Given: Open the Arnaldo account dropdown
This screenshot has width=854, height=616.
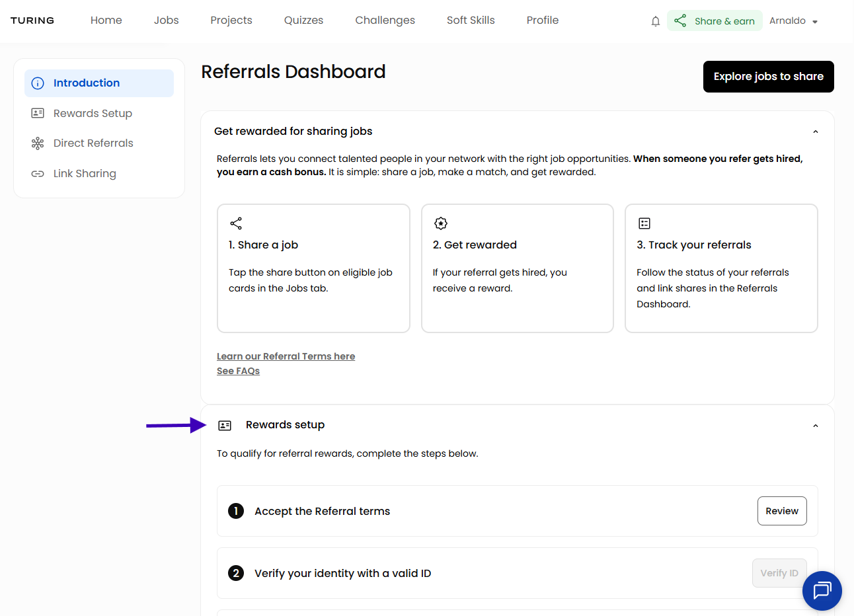Looking at the screenshot, I should point(793,20).
